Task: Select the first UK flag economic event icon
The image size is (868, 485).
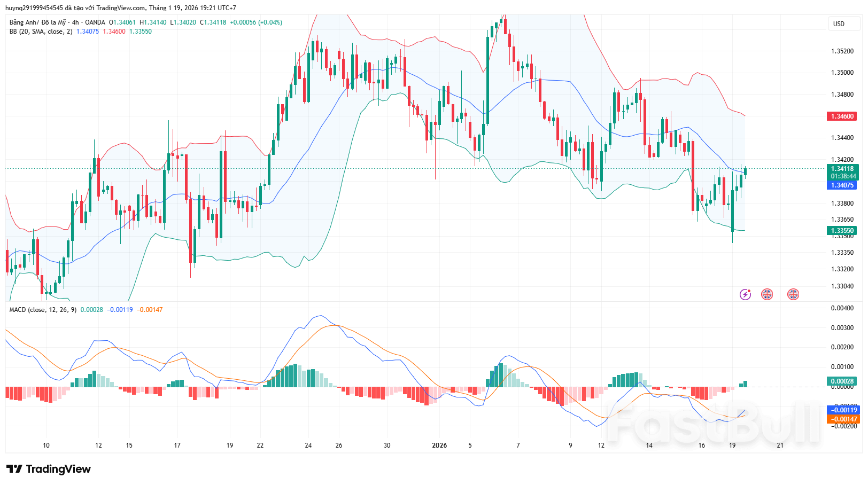Action: (768, 294)
